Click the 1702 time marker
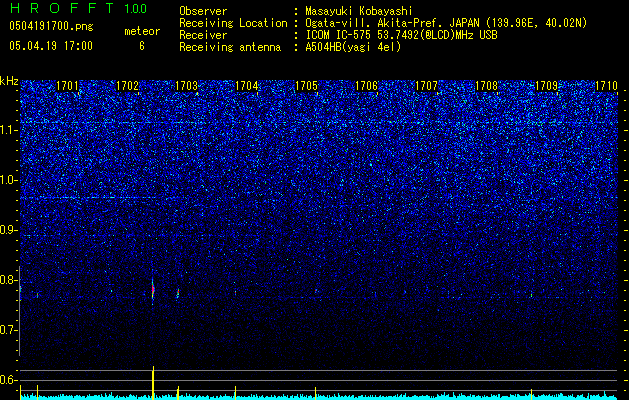 click(127, 86)
